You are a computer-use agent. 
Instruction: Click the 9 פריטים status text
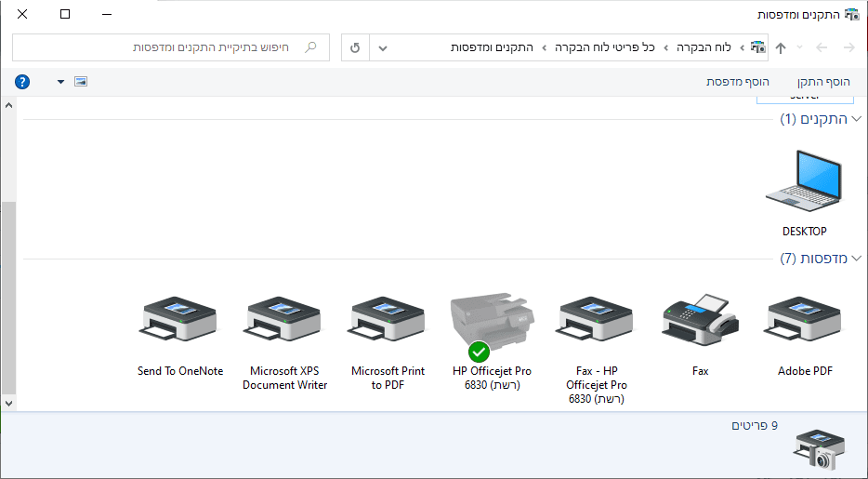click(x=755, y=426)
